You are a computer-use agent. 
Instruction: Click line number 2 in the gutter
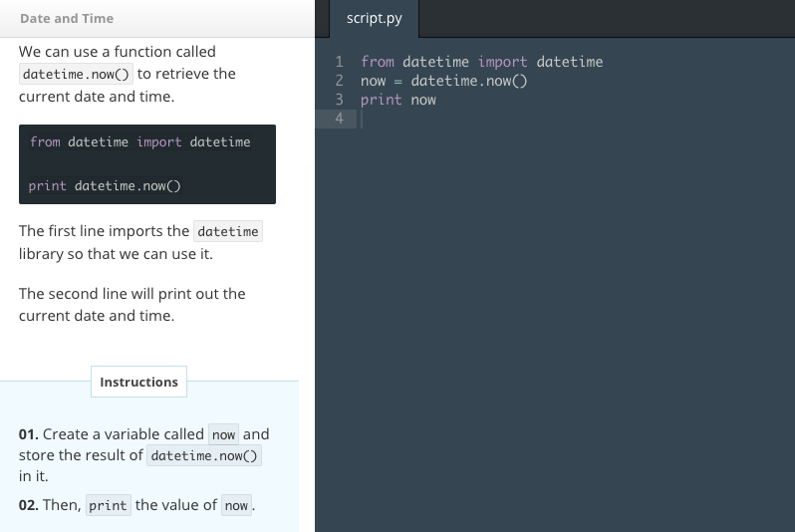[x=339, y=81]
